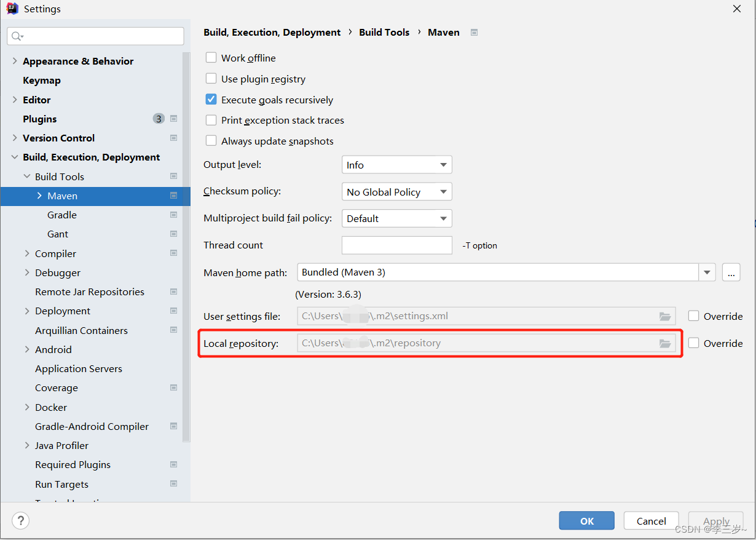
Task: Click the folder icon in User settings file field
Action: [665, 316]
